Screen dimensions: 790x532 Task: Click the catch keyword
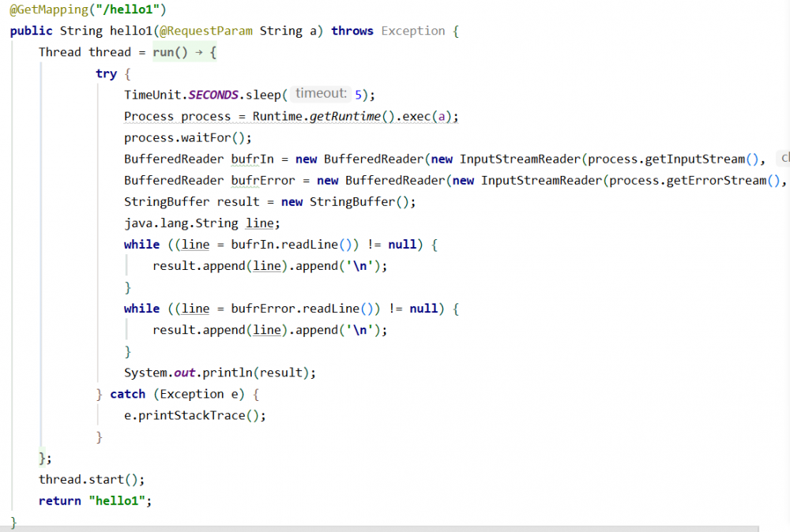[x=127, y=395]
